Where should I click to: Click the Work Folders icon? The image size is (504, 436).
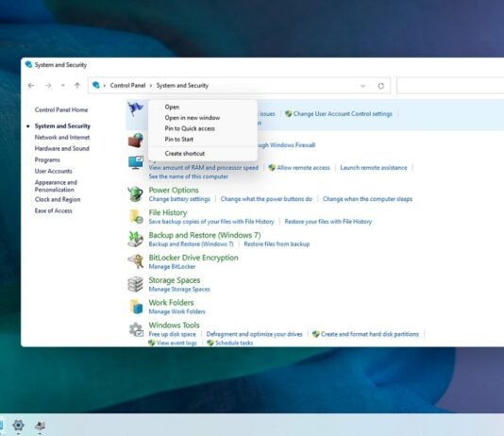tap(136, 306)
